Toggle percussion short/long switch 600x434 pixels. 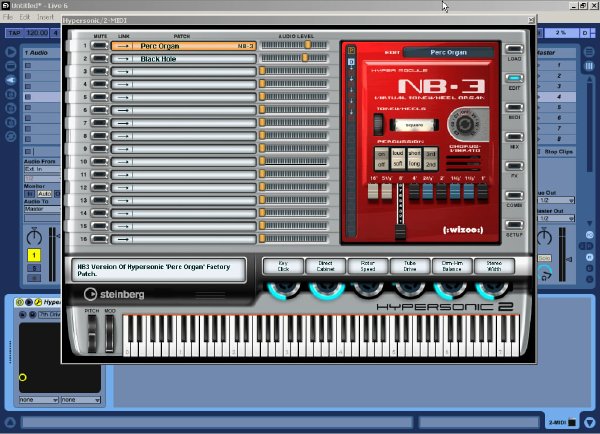click(x=414, y=158)
